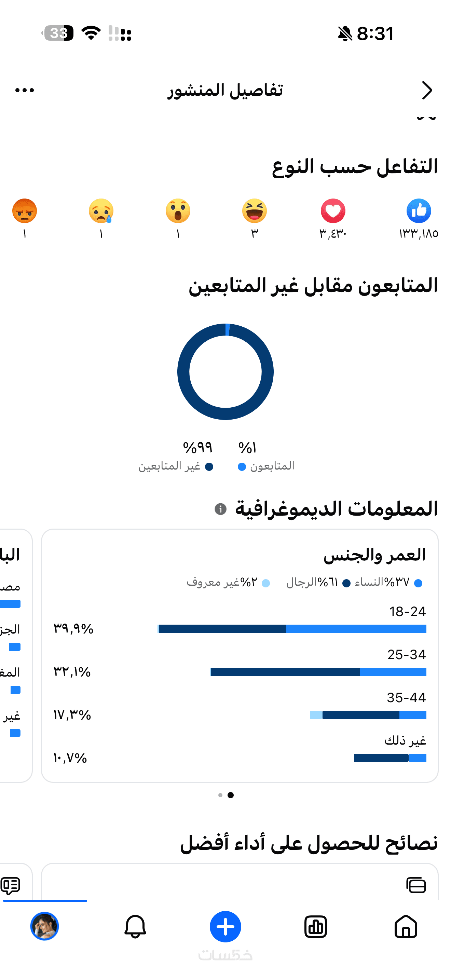Open the profile picture tab
The height and width of the screenshot is (980, 451).
(45, 927)
